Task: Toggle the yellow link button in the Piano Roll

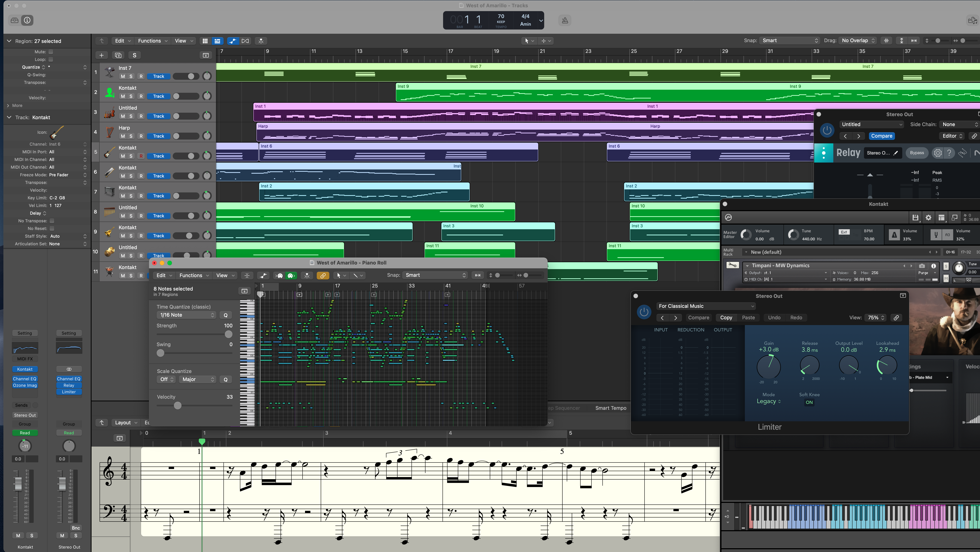Action: click(x=323, y=276)
